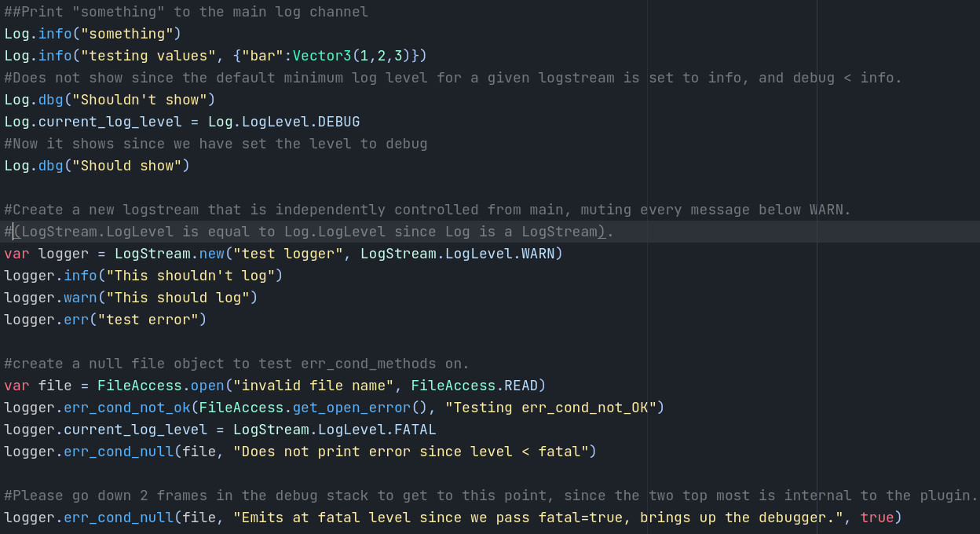This screenshot has width=980, height=534.
Task: Click the comment about creating a new logstream
Action: [x=428, y=210]
